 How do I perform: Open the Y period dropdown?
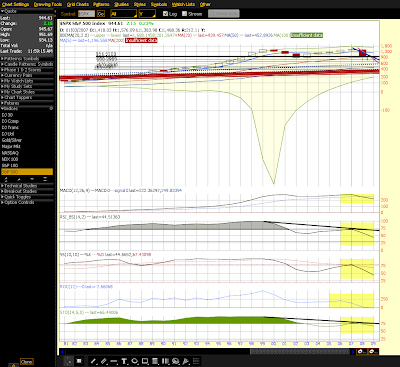[x=147, y=14]
